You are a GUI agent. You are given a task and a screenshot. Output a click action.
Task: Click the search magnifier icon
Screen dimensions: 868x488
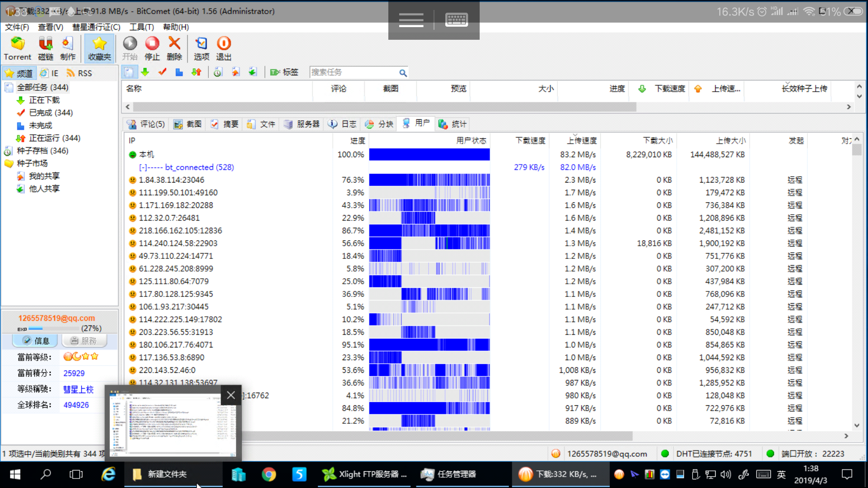coord(402,73)
